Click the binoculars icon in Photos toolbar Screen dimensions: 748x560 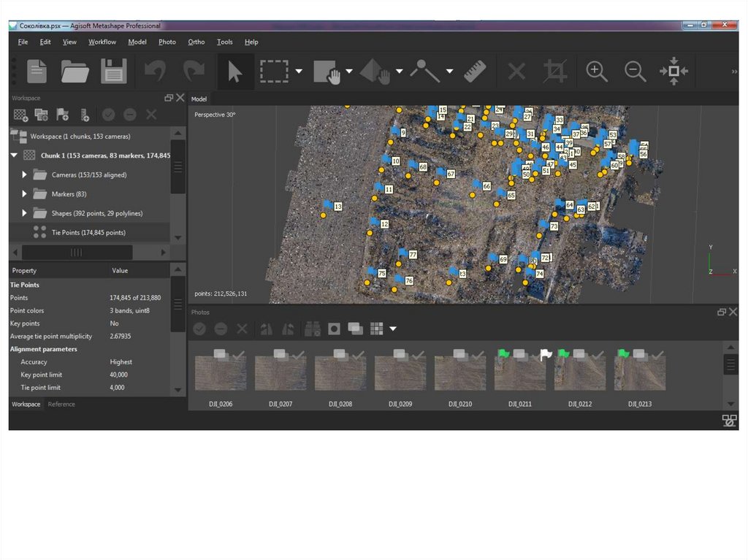312,329
